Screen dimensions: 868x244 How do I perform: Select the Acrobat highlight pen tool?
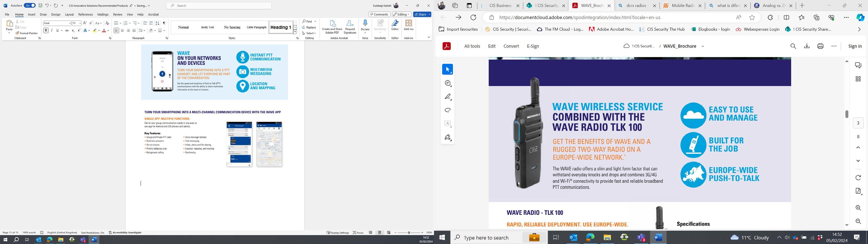448,97
